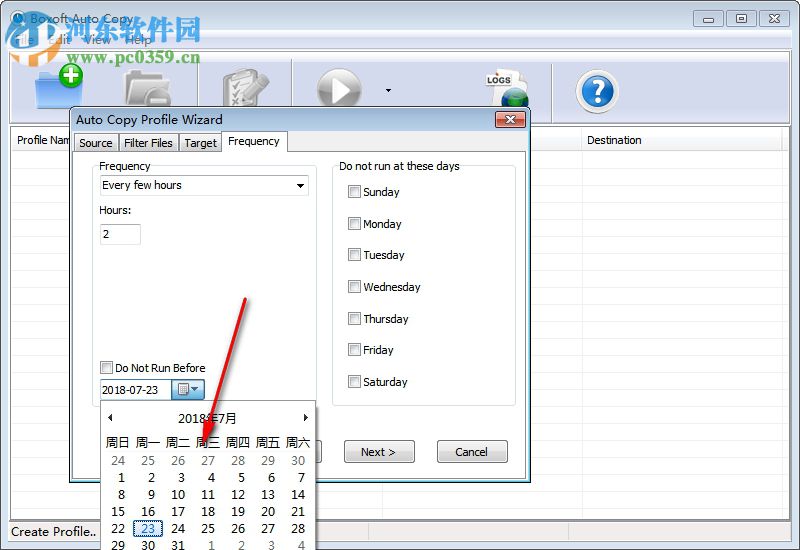This screenshot has width=800, height=550.
Task: Open the View menu
Action: (x=97, y=39)
